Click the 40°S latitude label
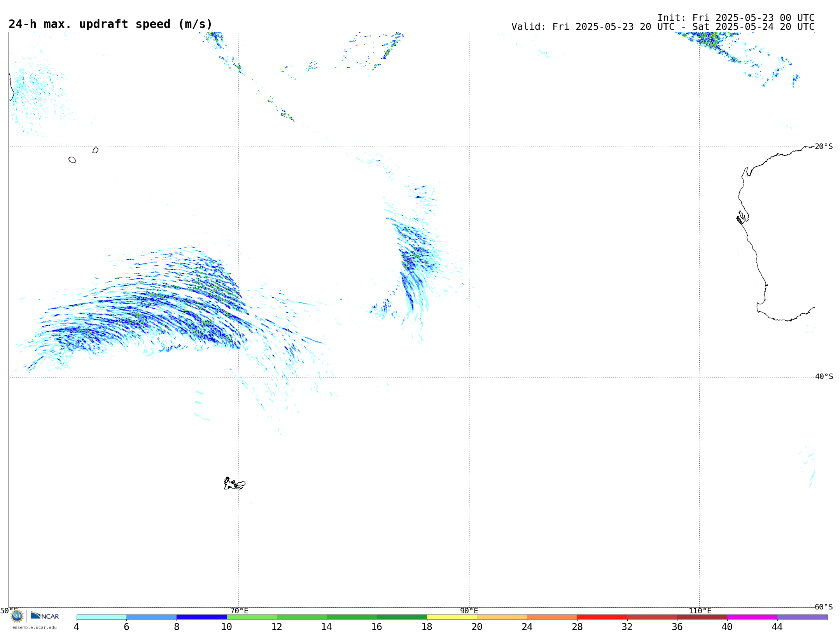The width and height of the screenshot is (840, 632). [824, 377]
